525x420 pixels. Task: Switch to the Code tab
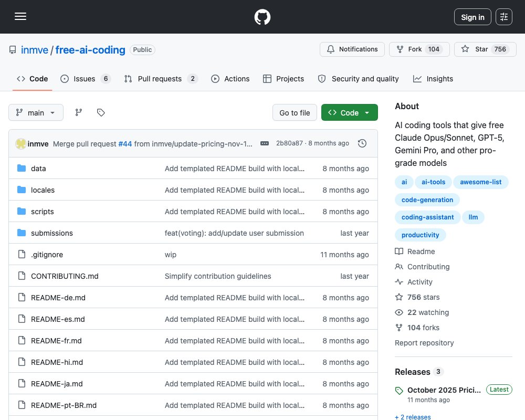[33, 79]
